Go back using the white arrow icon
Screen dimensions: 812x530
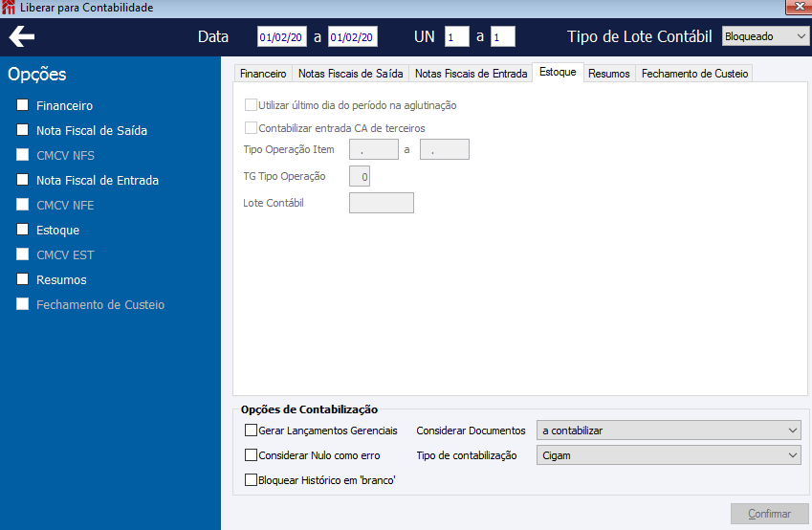click(22, 36)
